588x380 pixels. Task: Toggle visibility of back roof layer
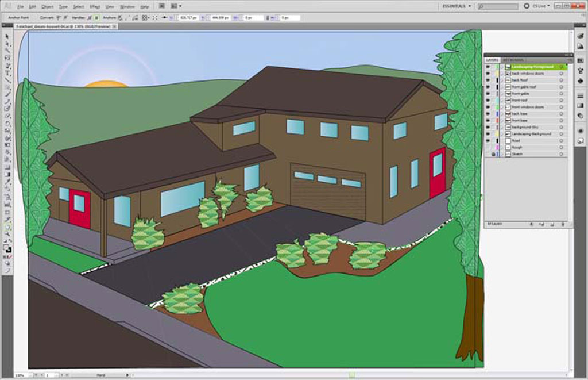[x=488, y=80]
